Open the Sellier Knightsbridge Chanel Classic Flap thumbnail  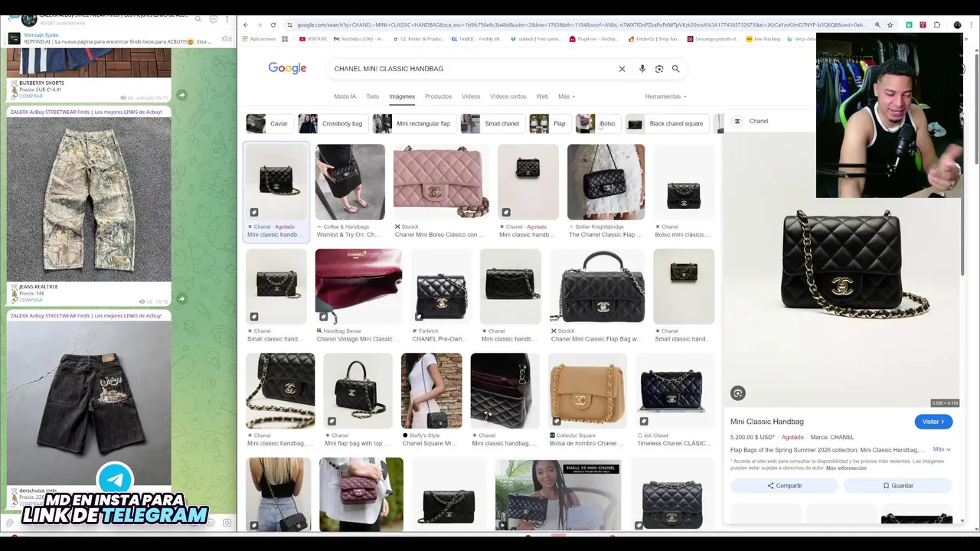pyautogui.click(x=606, y=182)
